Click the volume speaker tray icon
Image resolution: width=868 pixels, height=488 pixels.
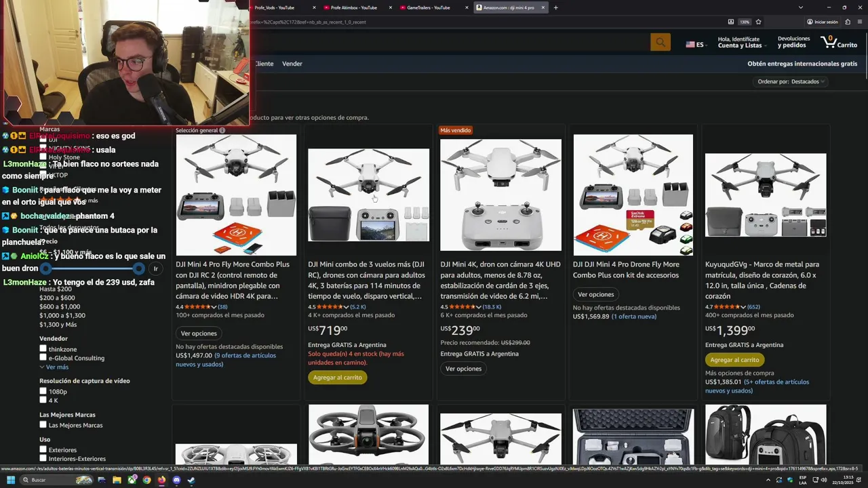click(x=824, y=480)
